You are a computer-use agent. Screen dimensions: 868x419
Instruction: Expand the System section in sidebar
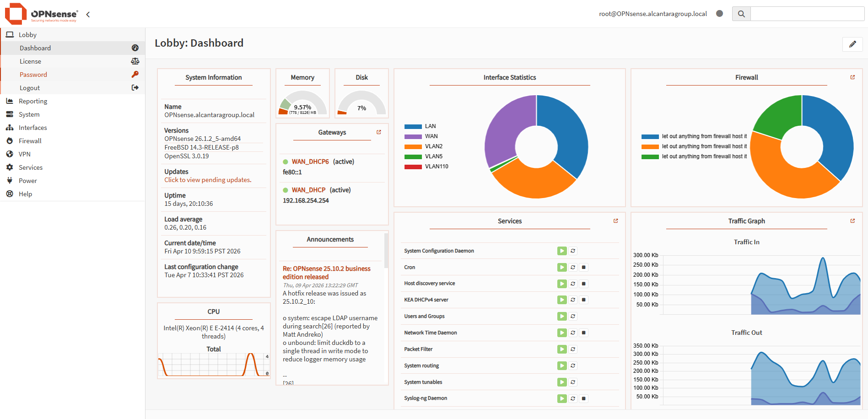point(29,114)
